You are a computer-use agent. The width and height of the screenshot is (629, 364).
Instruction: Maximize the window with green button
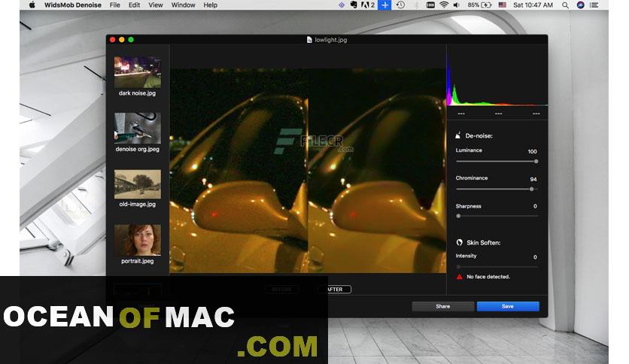tap(131, 40)
